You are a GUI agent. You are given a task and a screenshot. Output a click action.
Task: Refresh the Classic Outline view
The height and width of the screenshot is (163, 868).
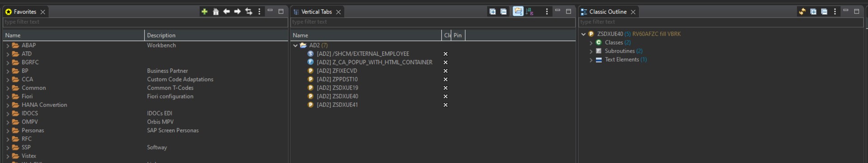pyautogui.click(x=802, y=12)
